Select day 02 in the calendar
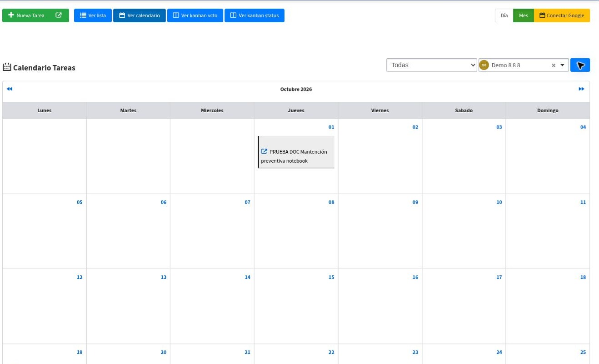 (x=415, y=127)
